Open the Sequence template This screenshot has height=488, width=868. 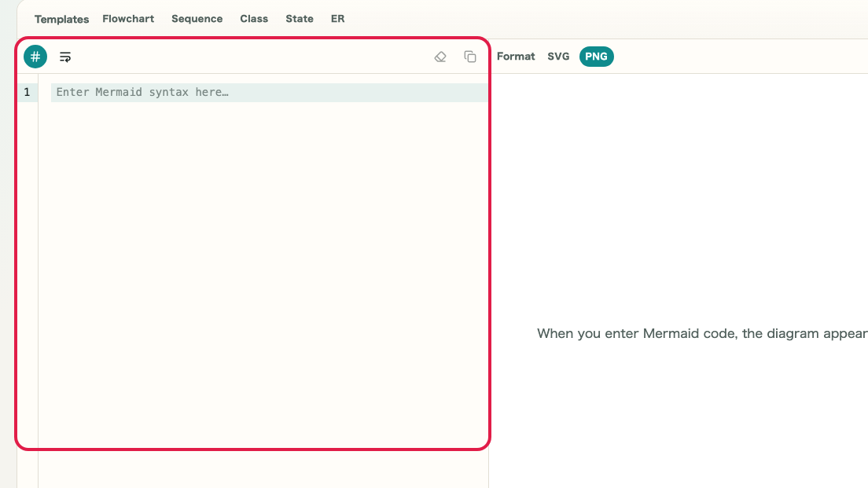197,19
